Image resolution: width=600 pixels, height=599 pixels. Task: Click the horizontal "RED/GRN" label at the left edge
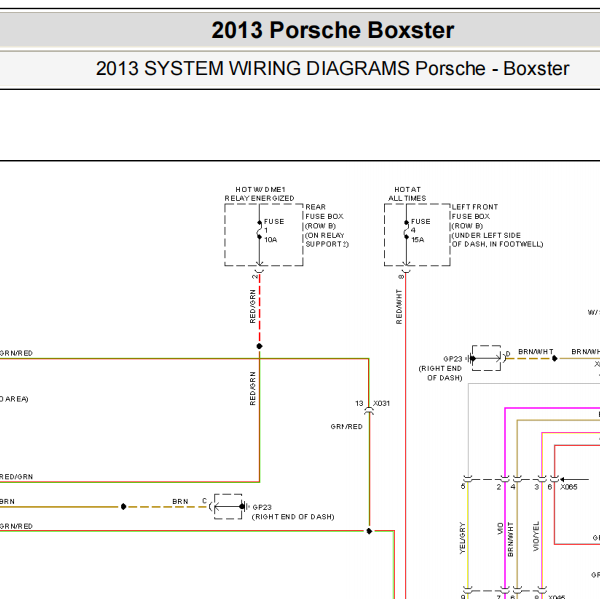16,477
